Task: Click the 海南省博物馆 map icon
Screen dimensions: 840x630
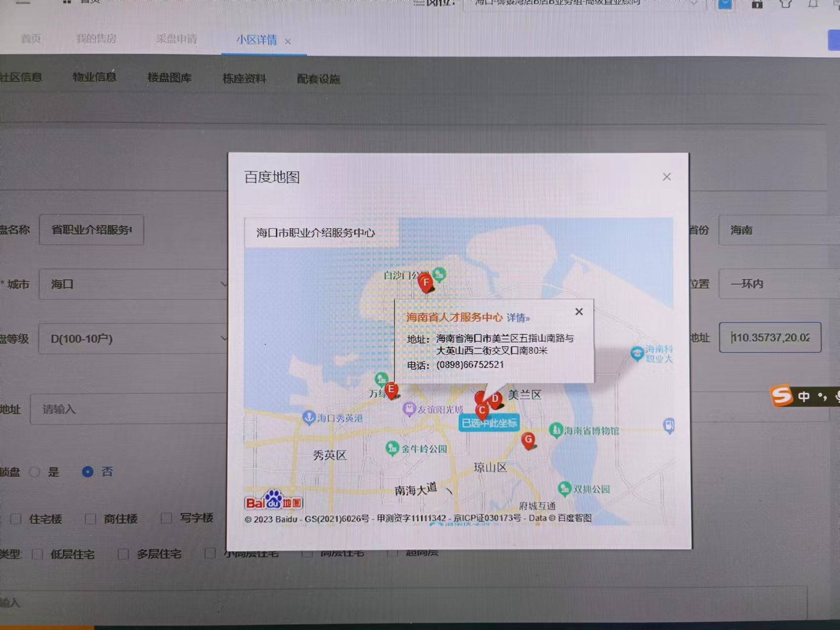Action: (556, 430)
